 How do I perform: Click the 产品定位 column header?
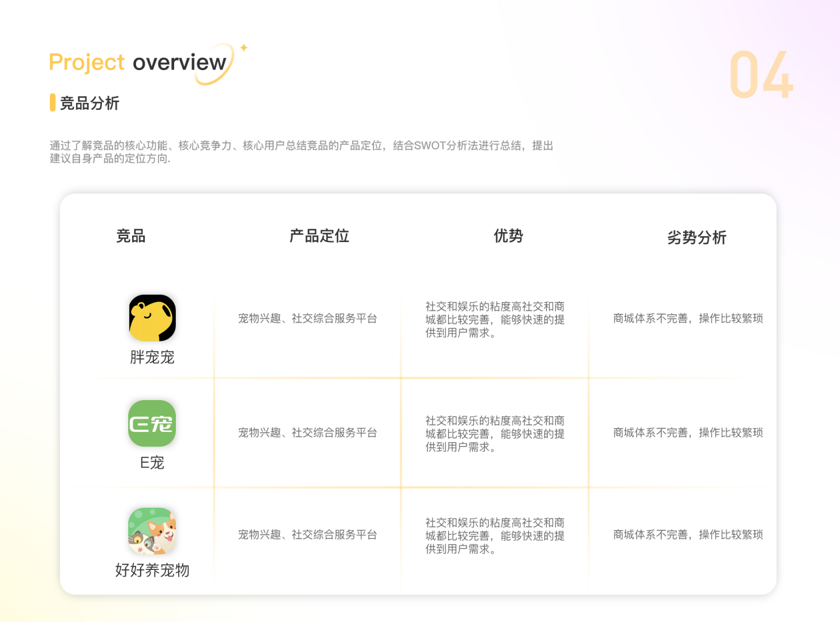click(x=319, y=236)
